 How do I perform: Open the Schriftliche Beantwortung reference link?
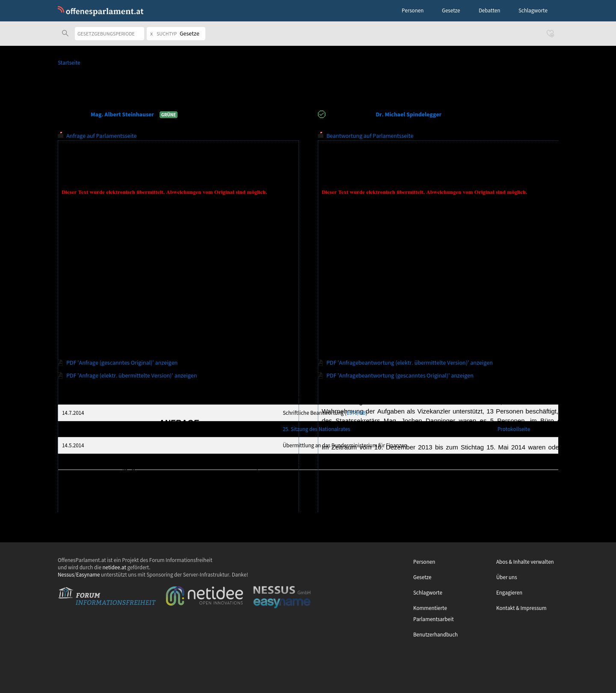[356, 413]
